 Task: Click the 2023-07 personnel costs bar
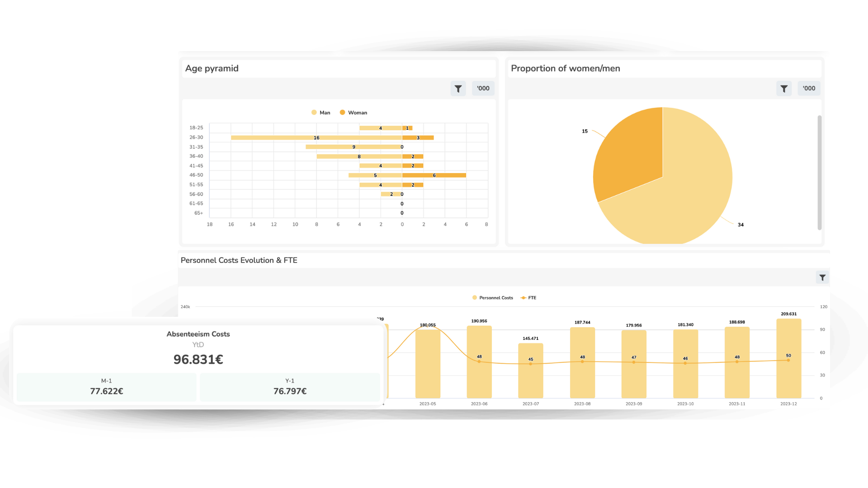(531, 371)
